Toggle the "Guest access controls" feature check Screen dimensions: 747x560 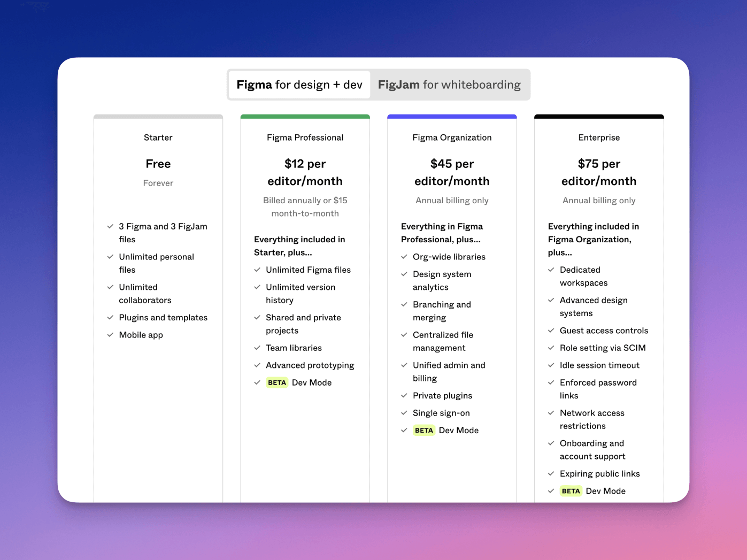(551, 331)
